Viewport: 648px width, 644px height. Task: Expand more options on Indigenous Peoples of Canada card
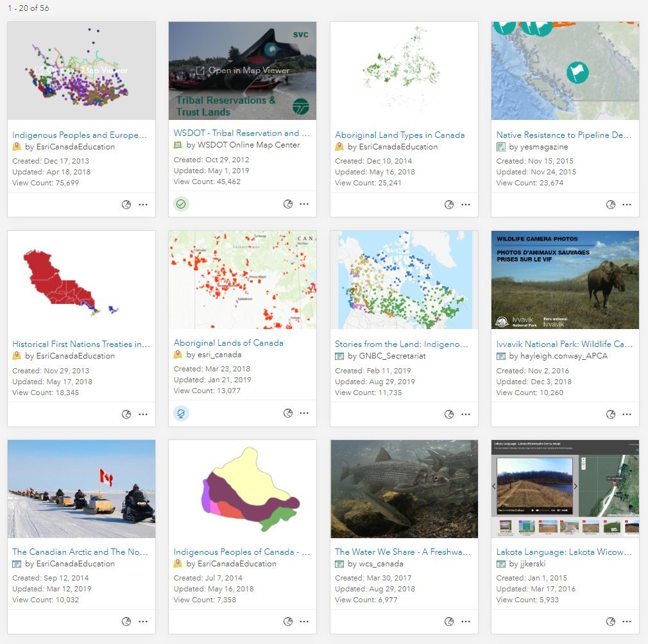(304, 622)
